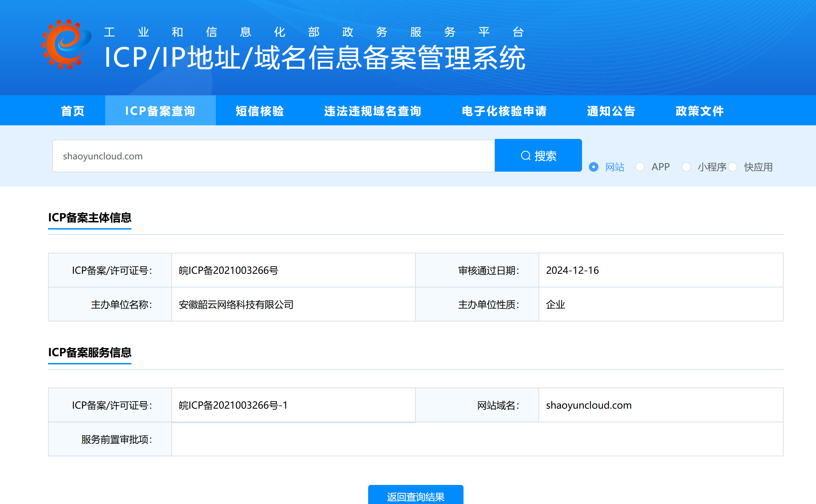Click the ICP备案服务信息 section heading
The height and width of the screenshot is (504, 816).
90,352
